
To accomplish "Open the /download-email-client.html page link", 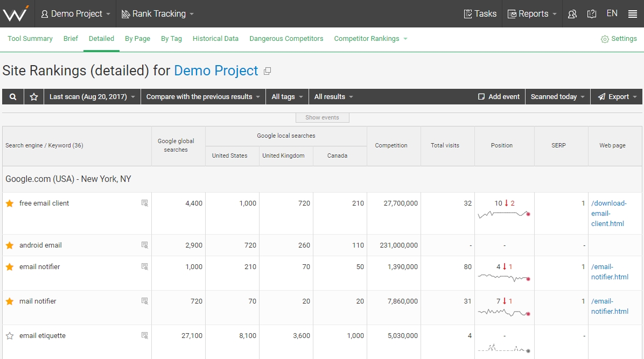I will [609, 214].
